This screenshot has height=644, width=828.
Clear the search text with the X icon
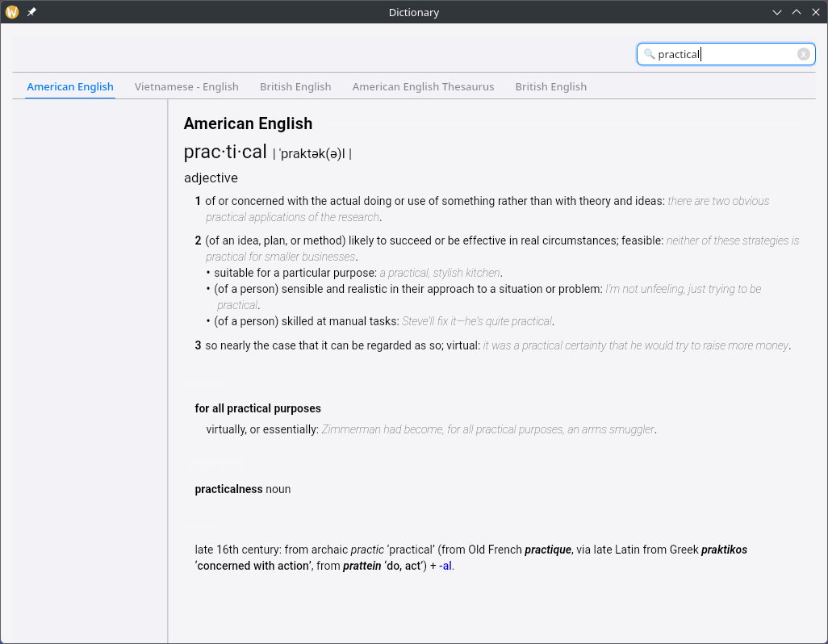tap(803, 54)
